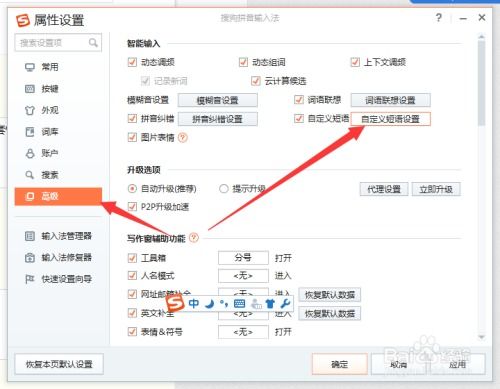Click the scrollbar down arrow
Viewport: 500px width, 389px height.
(481, 337)
